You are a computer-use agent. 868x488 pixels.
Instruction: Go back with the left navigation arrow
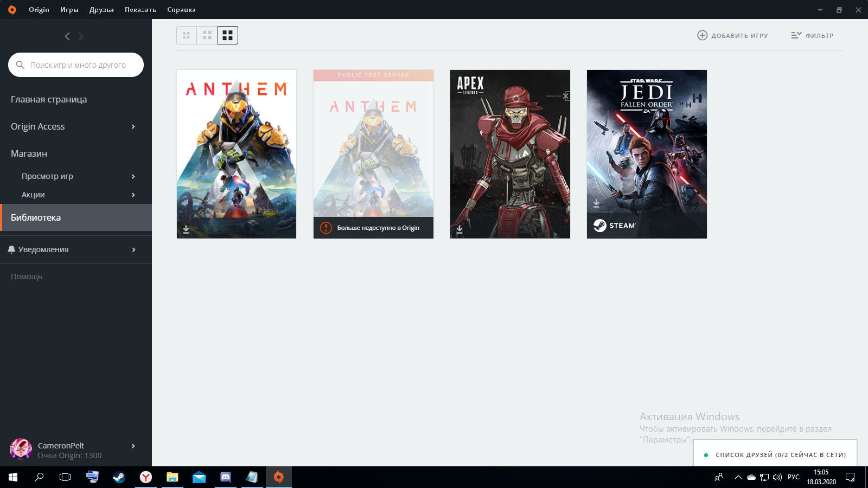(67, 36)
